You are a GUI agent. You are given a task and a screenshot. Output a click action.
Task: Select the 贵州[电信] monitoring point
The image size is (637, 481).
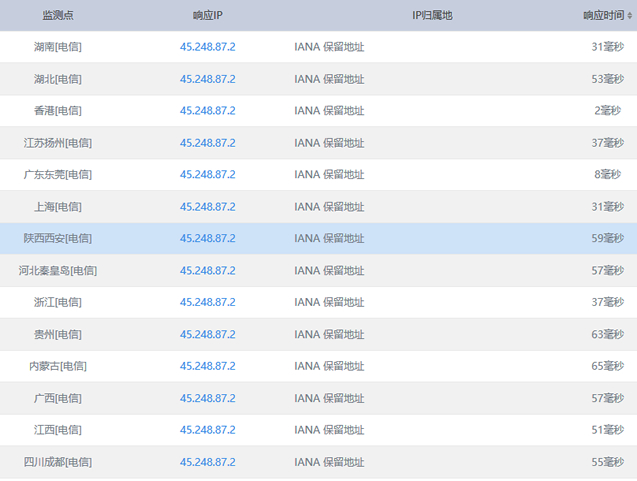click(57, 334)
